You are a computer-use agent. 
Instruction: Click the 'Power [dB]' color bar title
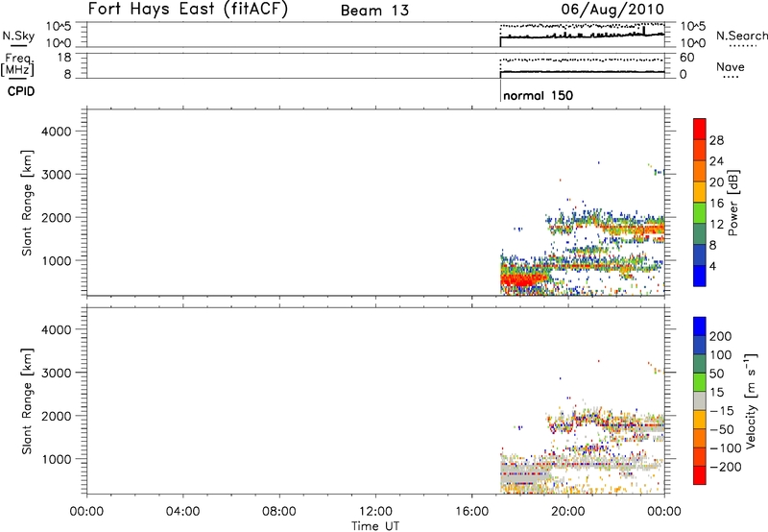click(732, 203)
